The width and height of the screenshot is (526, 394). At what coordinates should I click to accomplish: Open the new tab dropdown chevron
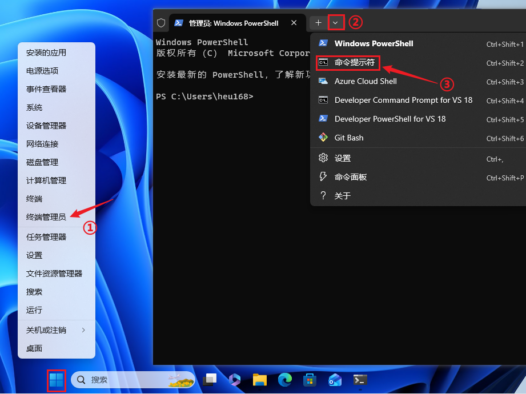pos(335,23)
